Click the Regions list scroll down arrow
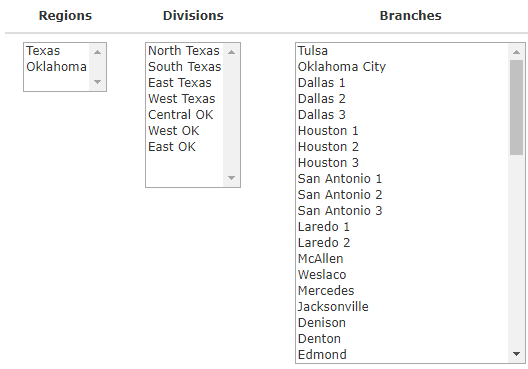The width and height of the screenshot is (528, 369). pos(98,82)
